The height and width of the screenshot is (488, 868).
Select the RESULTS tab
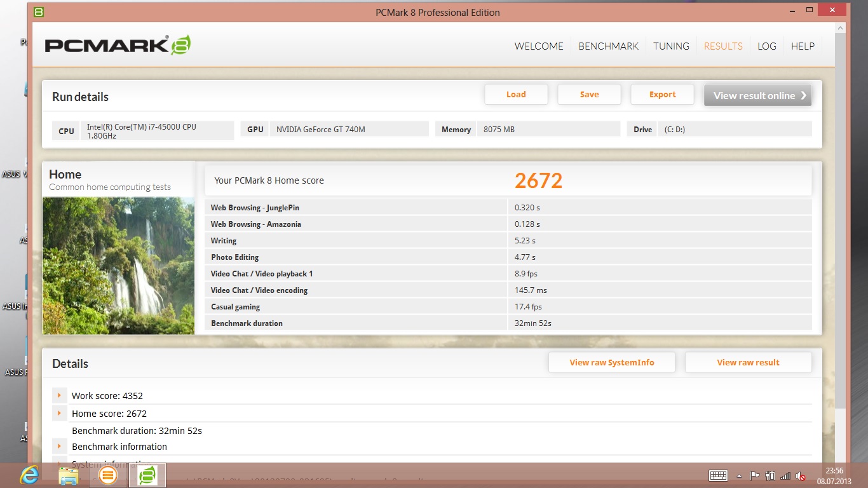coord(723,46)
